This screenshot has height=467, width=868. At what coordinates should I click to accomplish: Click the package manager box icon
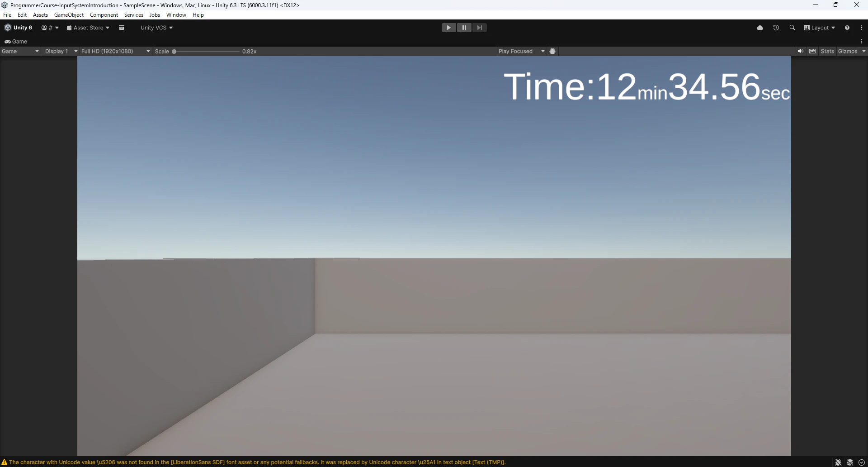(122, 28)
